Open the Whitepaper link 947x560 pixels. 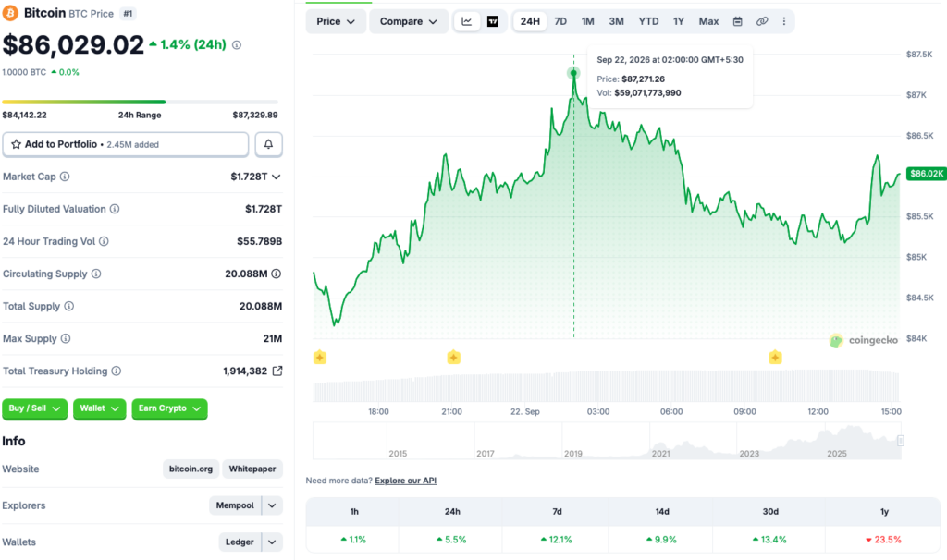(x=252, y=469)
